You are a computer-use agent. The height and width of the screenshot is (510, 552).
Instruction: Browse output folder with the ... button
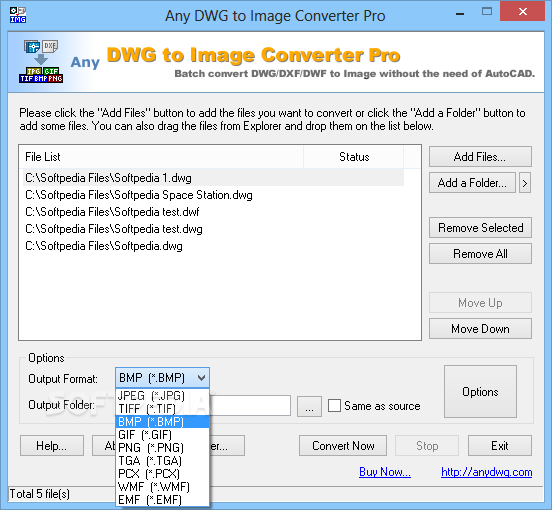coord(309,407)
